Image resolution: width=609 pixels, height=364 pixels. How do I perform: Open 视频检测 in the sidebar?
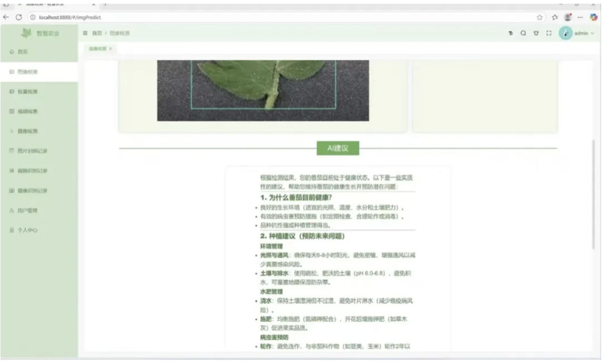[x=39, y=112]
